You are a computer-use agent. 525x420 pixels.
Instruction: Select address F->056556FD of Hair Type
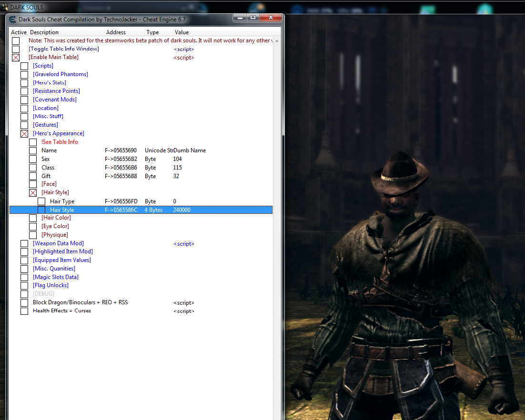(121, 201)
